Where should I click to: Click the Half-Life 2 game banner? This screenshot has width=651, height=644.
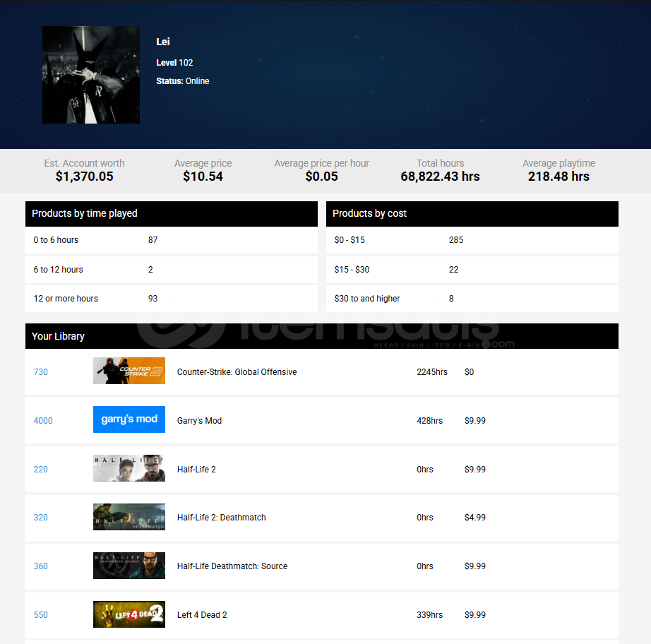[x=129, y=468]
